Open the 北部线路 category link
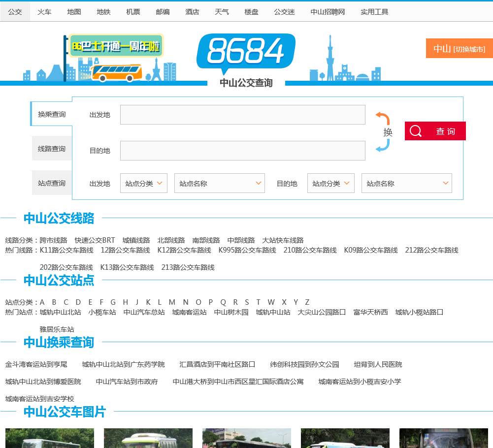Image resolution: width=493 pixels, height=448 pixels. [x=171, y=241]
